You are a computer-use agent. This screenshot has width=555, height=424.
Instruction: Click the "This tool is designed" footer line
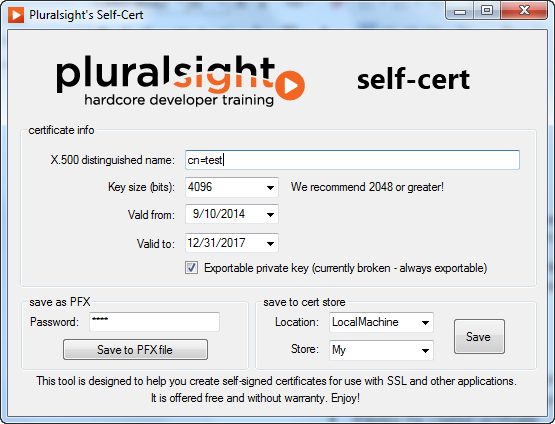276,381
